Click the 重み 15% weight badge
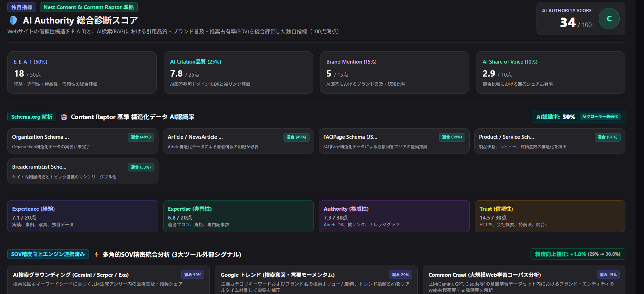The width and height of the screenshot is (644, 294). coord(608,275)
